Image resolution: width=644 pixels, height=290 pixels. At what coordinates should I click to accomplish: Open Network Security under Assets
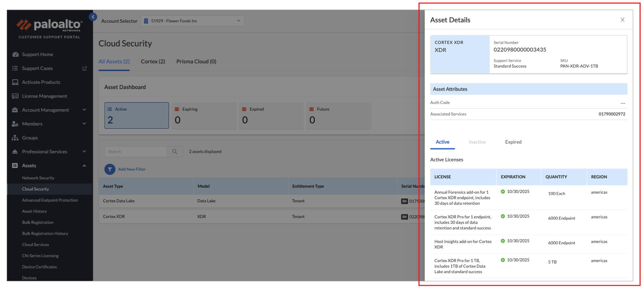pos(38,178)
